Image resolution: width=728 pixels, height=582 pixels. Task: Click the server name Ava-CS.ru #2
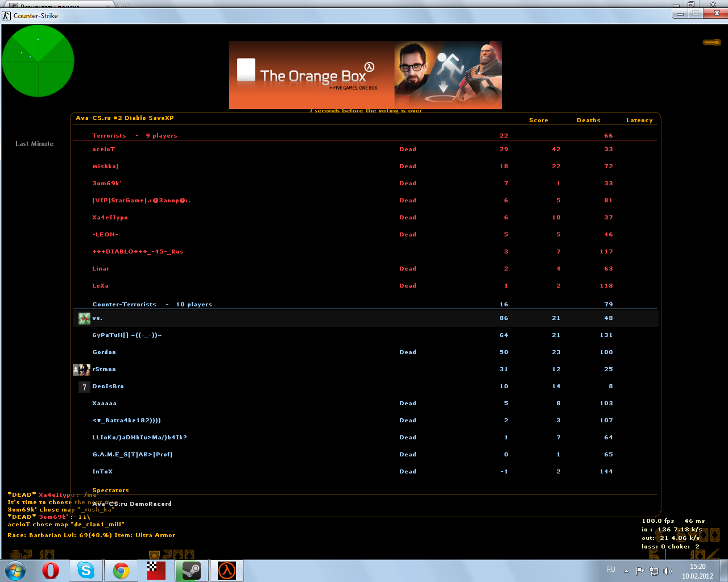click(125, 118)
